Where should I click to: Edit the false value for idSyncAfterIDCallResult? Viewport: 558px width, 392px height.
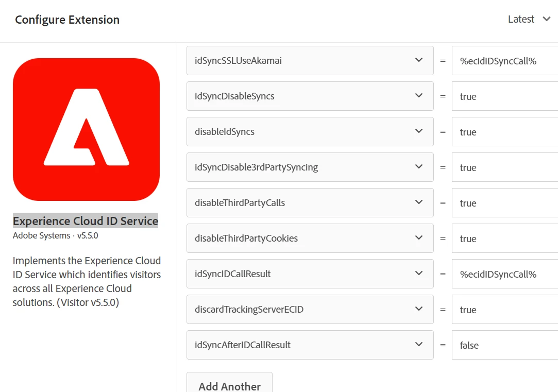tap(505, 345)
